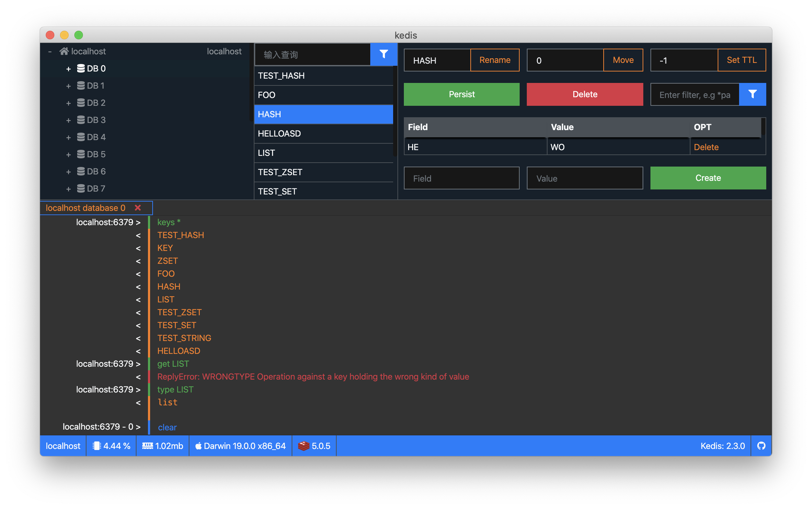Click the Redis version icon in status bar
This screenshot has width=812, height=509.
[303, 446]
